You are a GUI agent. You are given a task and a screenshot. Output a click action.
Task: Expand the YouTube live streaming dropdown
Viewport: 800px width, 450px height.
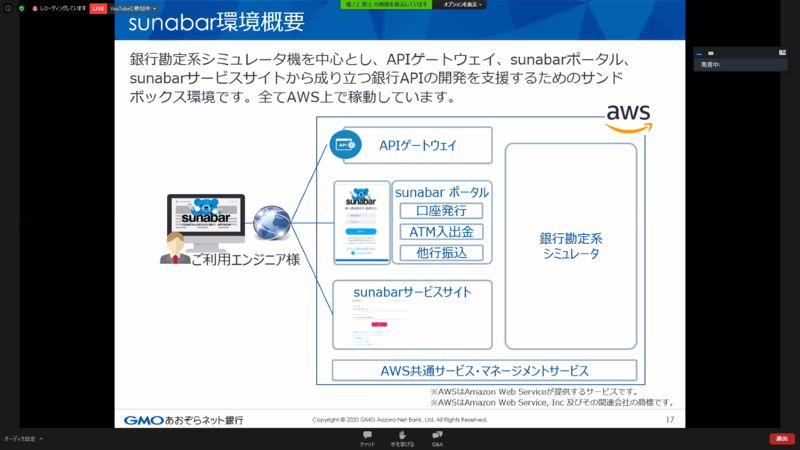tap(133, 9)
